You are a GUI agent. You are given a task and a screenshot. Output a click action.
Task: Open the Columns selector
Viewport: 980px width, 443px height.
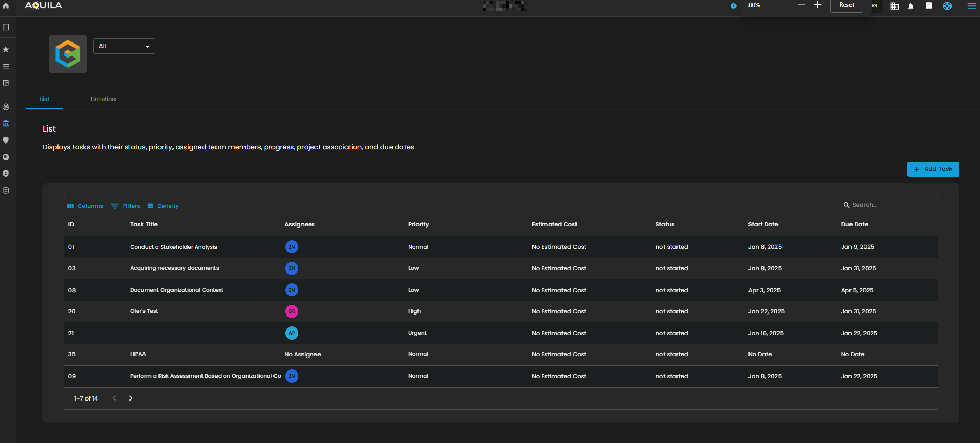(85, 206)
